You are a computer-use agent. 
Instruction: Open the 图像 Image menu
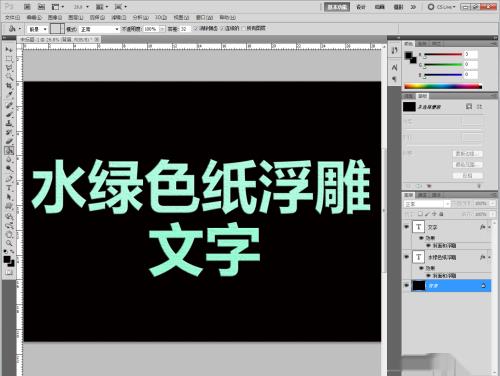pyautogui.click(x=55, y=17)
